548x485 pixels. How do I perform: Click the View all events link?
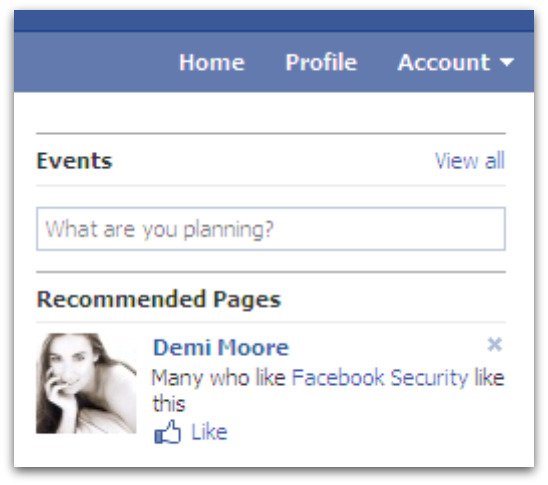(470, 161)
